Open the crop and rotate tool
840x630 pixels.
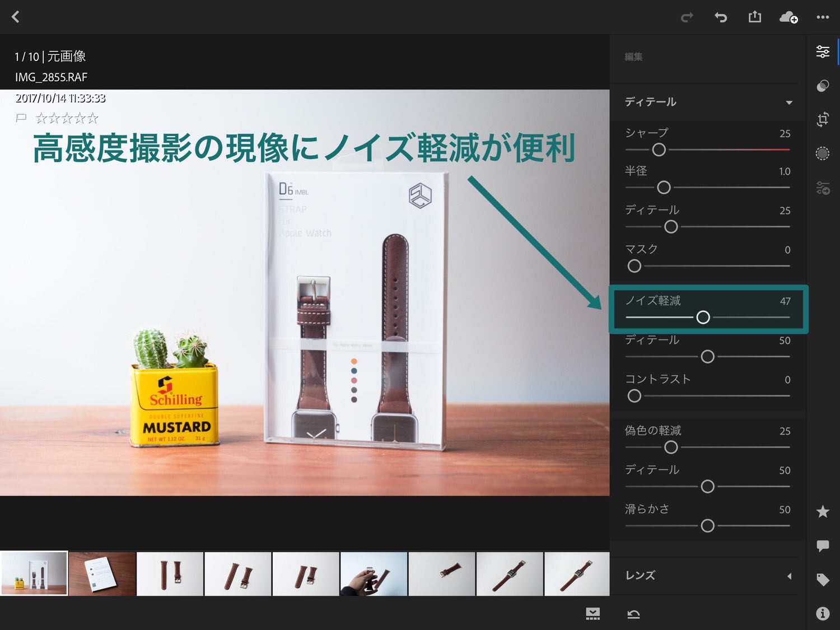pyautogui.click(x=822, y=119)
